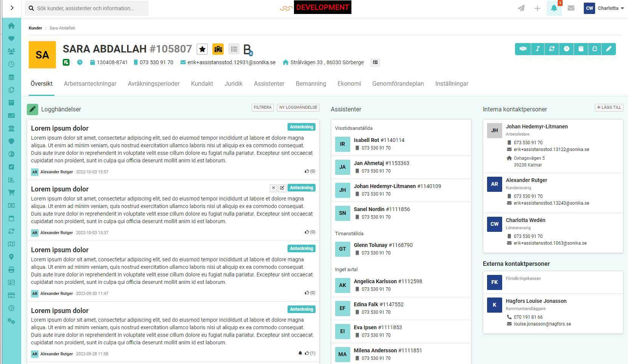Click the green arrow icon under customer name

tap(66, 62)
